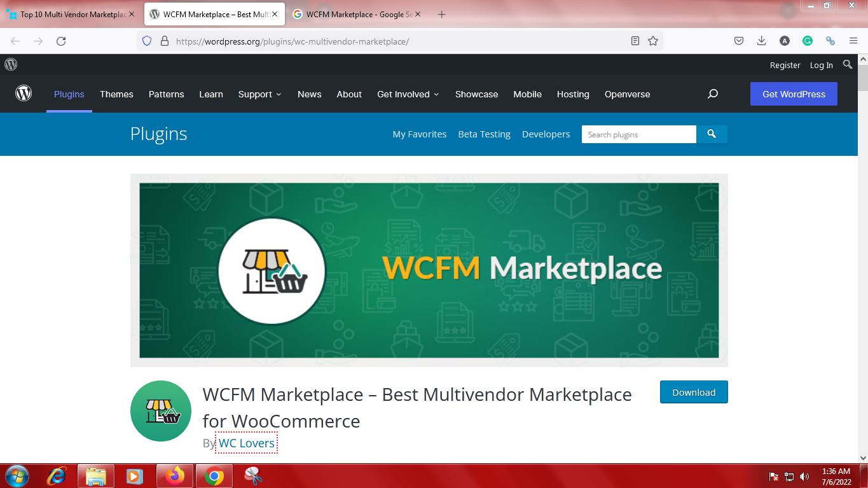Close the Top 10 Multi Vendor tab
Viewport: 868px width, 488px height.
coord(132,14)
